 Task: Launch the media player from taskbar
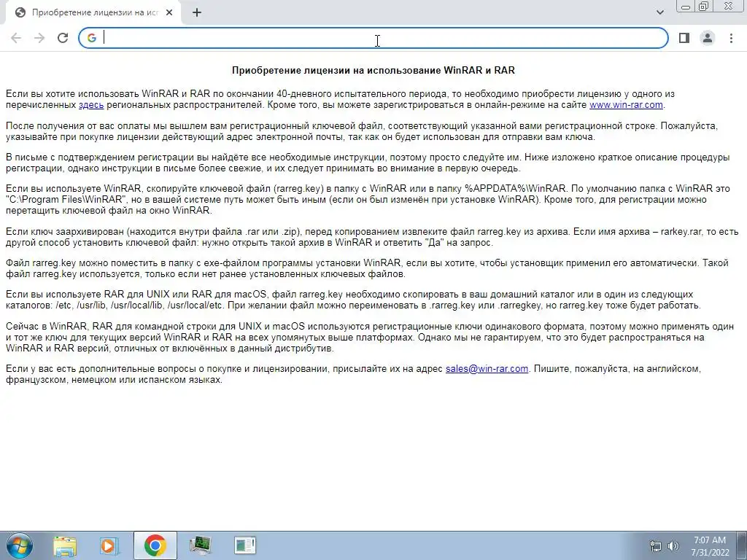(109, 545)
